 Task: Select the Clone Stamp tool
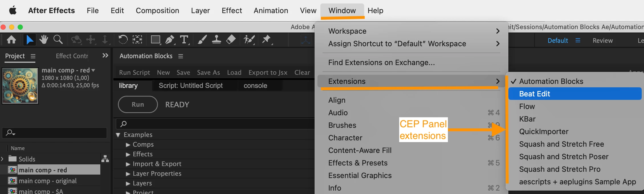(217, 40)
